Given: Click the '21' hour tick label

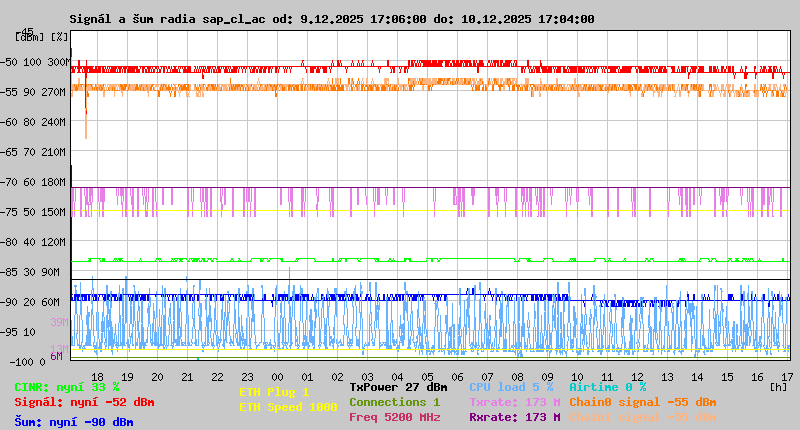Looking at the screenshot, I should [187, 377].
